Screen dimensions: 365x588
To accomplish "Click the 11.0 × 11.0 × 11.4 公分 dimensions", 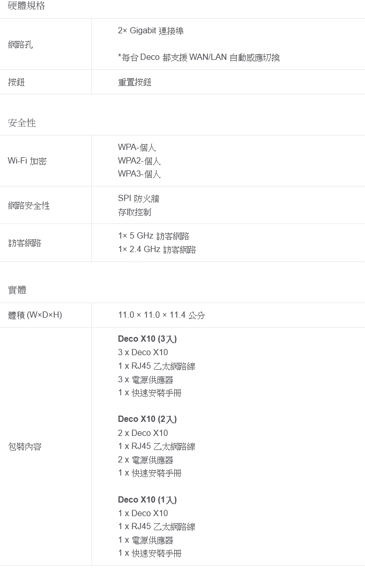I will coord(161,315).
